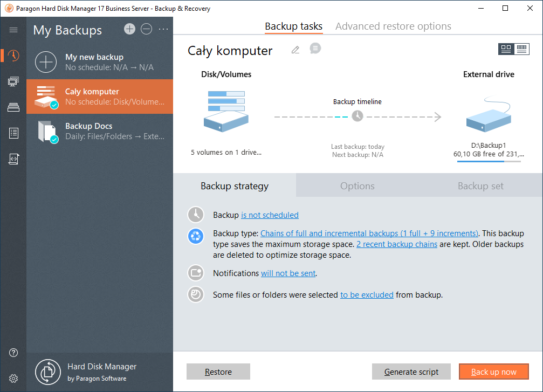Click the Backup Docs files icon

[x=47, y=132]
